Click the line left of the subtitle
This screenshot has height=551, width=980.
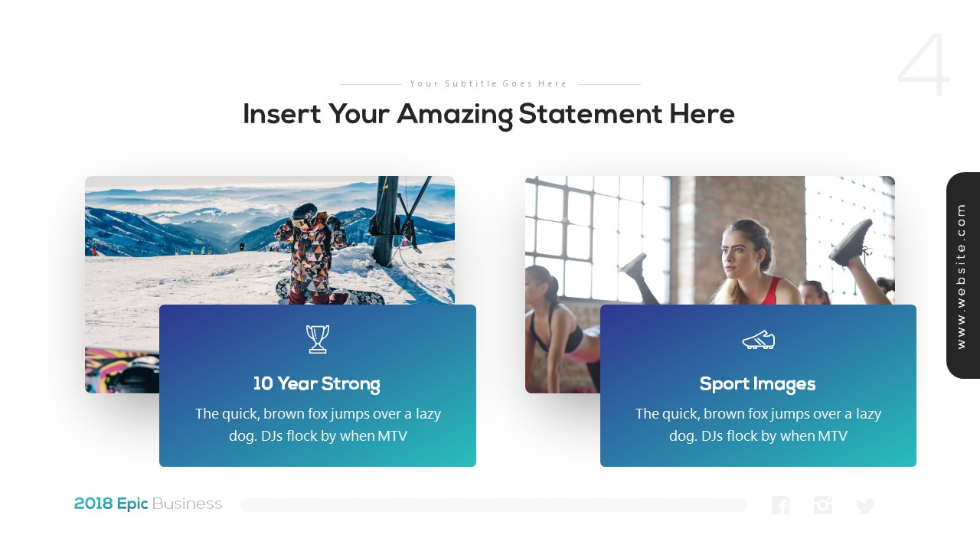371,84
